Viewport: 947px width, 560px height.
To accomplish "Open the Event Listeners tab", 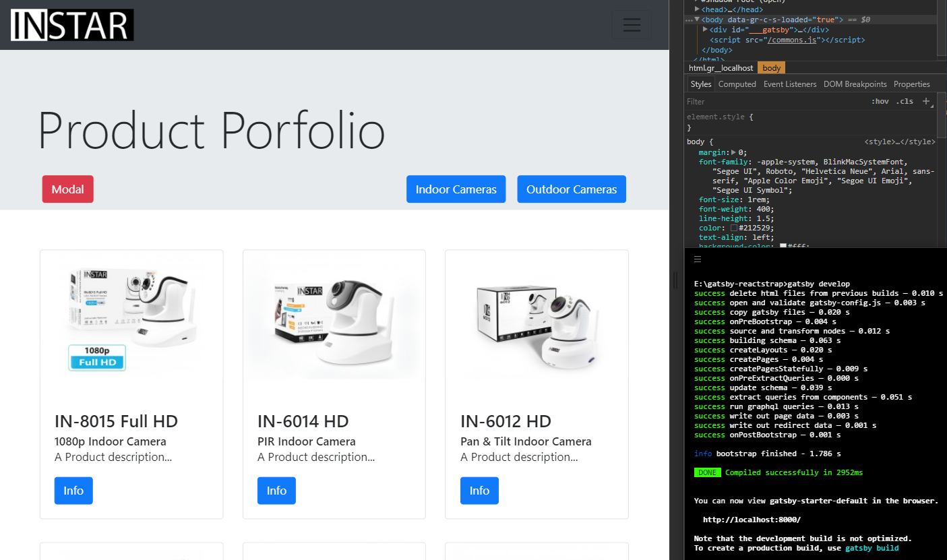I will (790, 84).
